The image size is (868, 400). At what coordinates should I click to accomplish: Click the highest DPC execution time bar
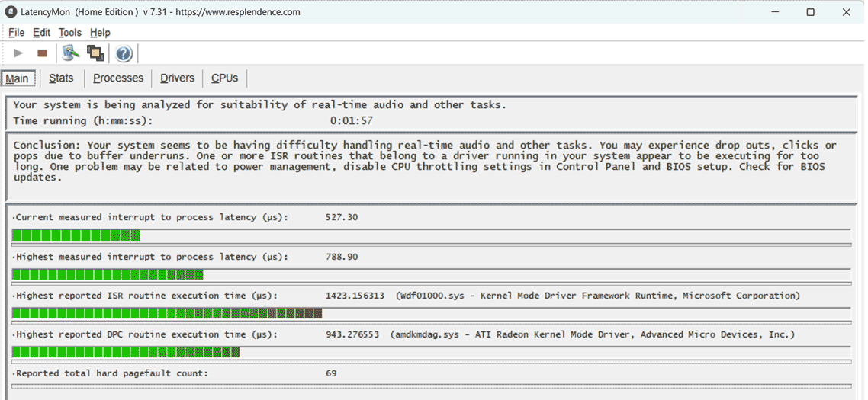point(431,352)
